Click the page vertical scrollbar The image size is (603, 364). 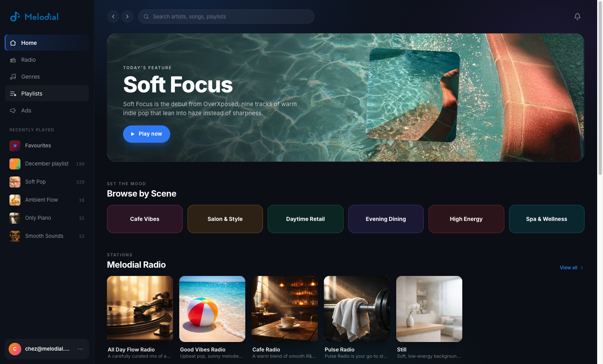click(x=600, y=88)
